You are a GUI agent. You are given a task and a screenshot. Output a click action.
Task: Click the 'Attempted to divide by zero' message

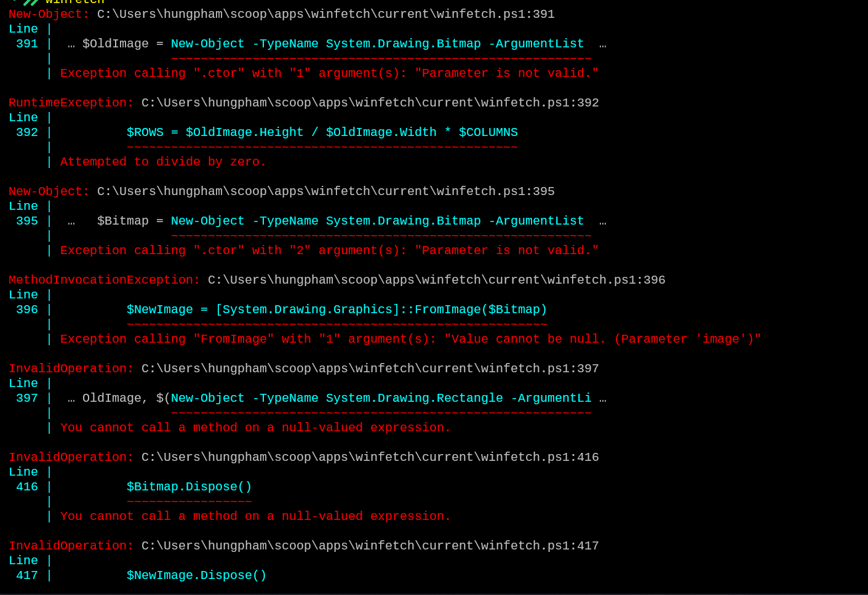[162, 162]
